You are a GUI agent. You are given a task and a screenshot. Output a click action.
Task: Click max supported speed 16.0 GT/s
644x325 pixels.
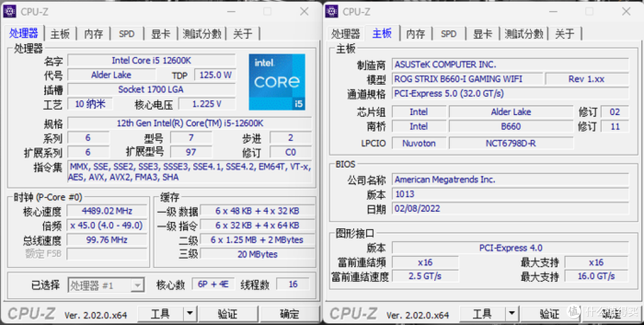click(x=596, y=276)
